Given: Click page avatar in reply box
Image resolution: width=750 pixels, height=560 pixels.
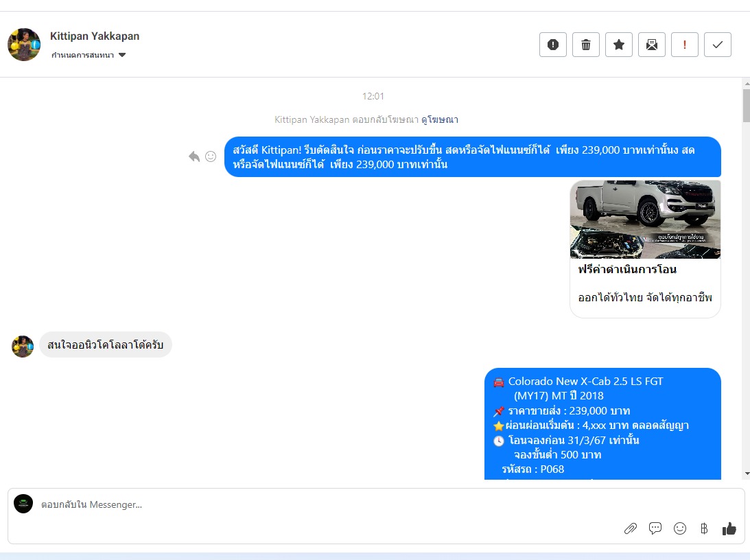Looking at the screenshot, I should click(23, 504).
